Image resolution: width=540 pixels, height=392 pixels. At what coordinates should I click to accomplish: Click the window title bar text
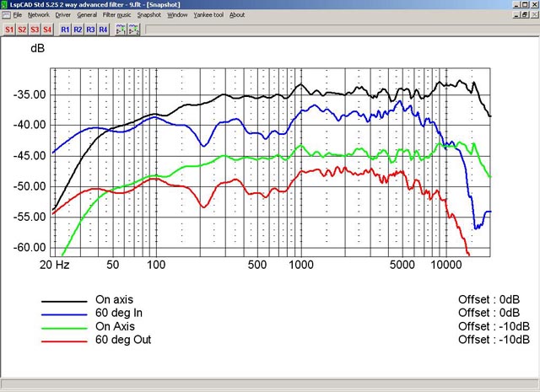95,4
